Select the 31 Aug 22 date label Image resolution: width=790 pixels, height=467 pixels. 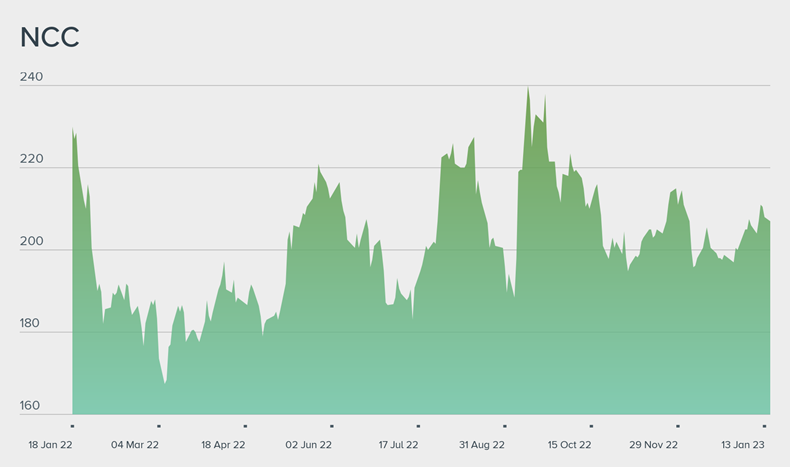[482, 444]
